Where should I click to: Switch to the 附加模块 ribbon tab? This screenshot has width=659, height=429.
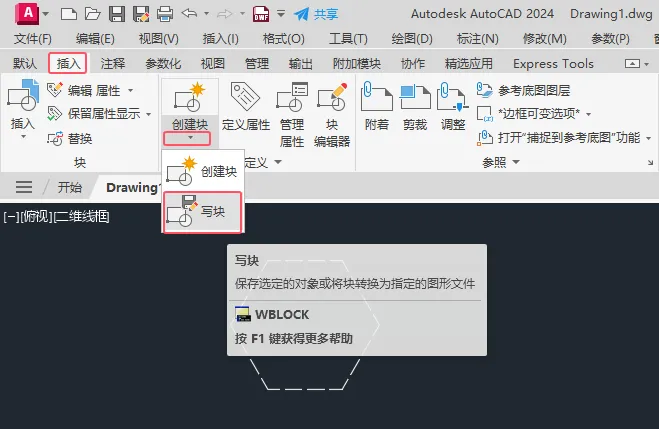356,63
